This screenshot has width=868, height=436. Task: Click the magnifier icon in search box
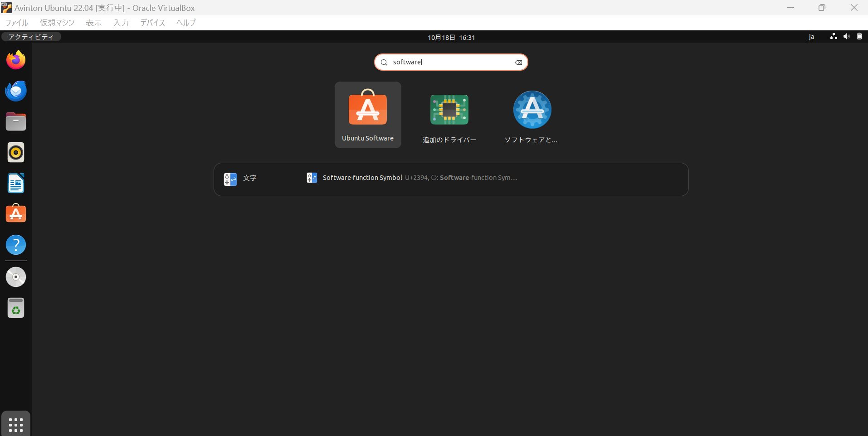(x=384, y=63)
